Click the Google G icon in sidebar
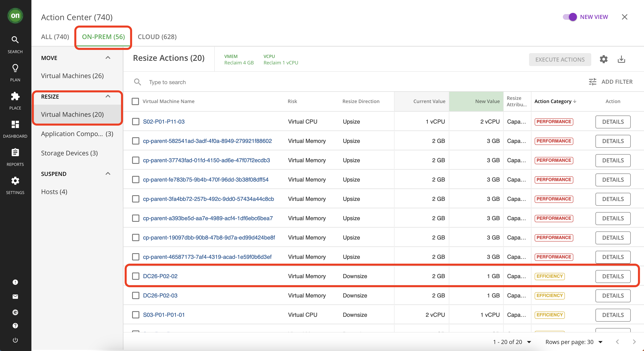Image resolution: width=644 pixels, height=351 pixels. (x=15, y=312)
